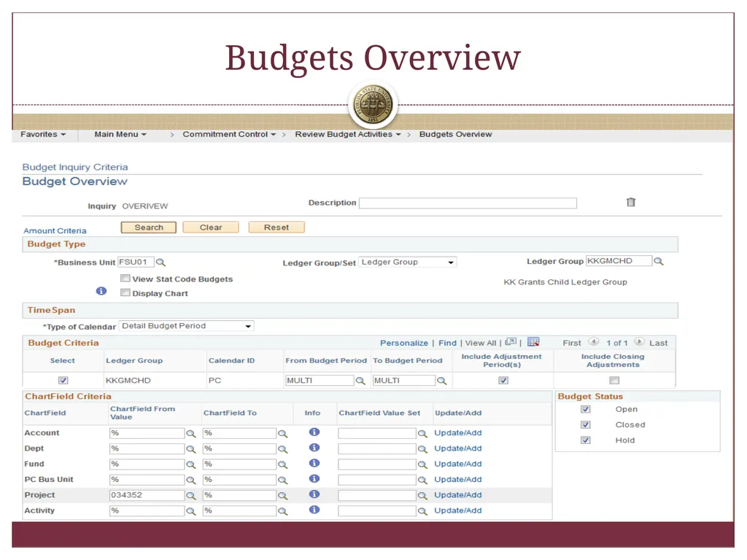Click the Search button
Viewport: 747px width, 560px height.
pyautogui.click(x=149, y=227)
